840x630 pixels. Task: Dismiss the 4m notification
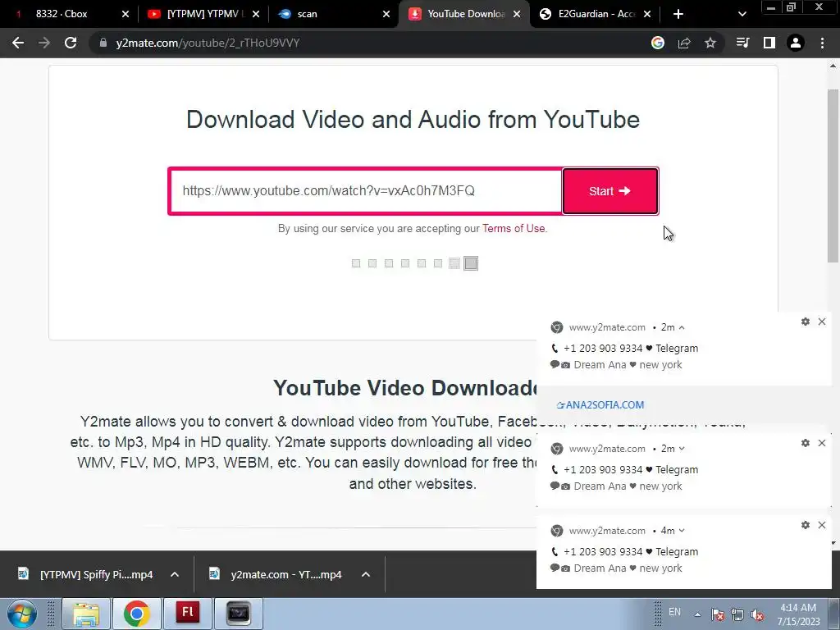pos(822,525)
